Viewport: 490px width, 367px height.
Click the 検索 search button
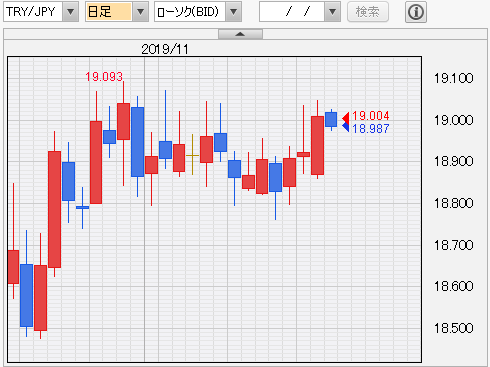point(368,12)
